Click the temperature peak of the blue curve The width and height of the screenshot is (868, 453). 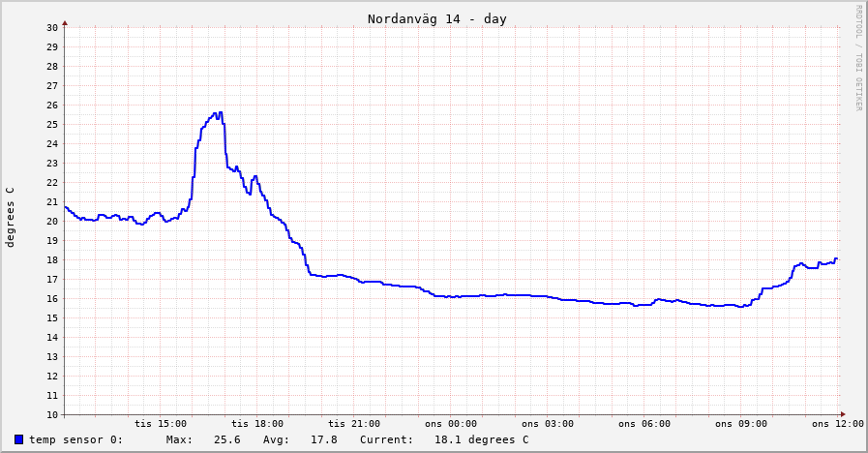(221, 113)
